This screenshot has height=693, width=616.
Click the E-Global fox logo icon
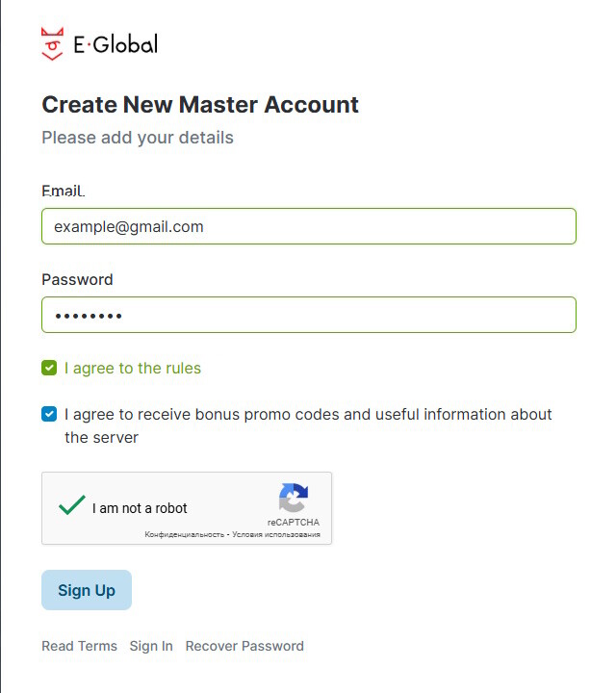52,44
